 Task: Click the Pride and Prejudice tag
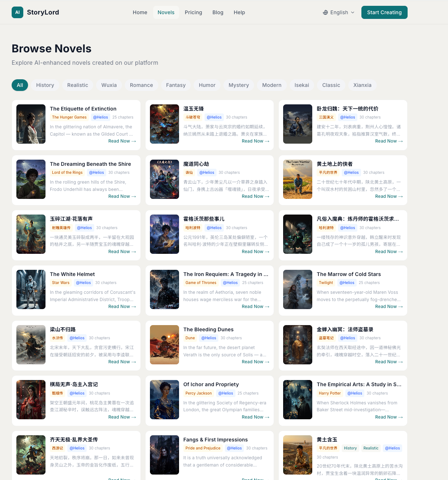[x=203, y=448]
